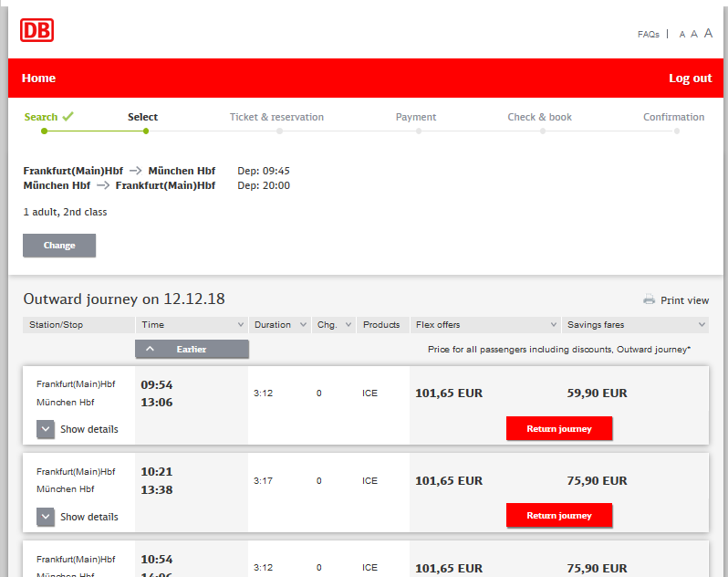Return to the Search step
The height and width of the screenshot is (577, 728).
pyautogui.click(x=41, y=117)
